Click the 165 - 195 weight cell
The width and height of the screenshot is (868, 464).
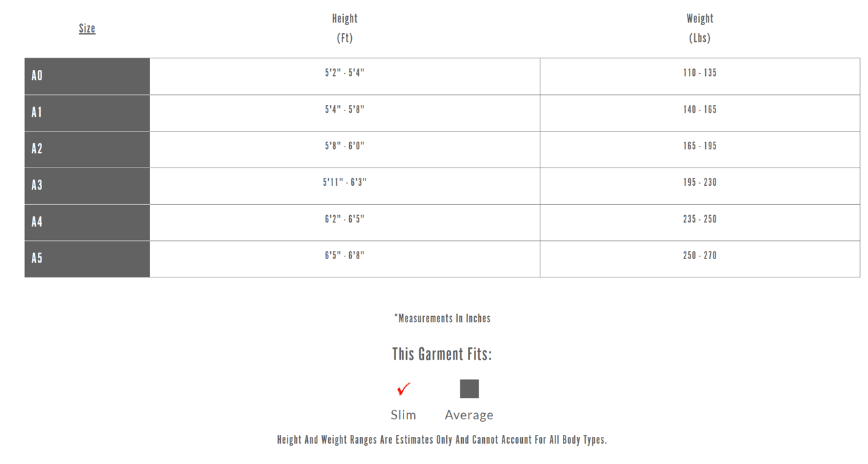[700, 146]
